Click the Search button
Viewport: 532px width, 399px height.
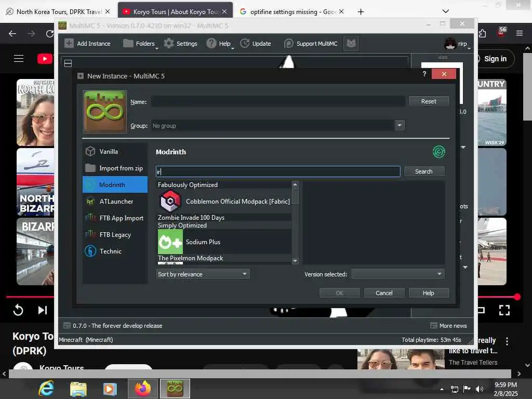coord(424,171)
